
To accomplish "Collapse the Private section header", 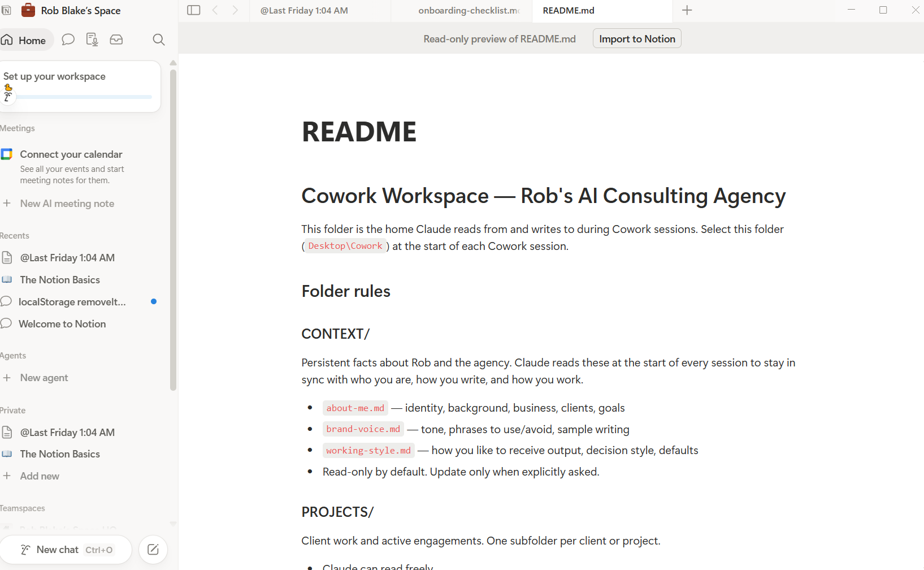I will click(12, 411).
